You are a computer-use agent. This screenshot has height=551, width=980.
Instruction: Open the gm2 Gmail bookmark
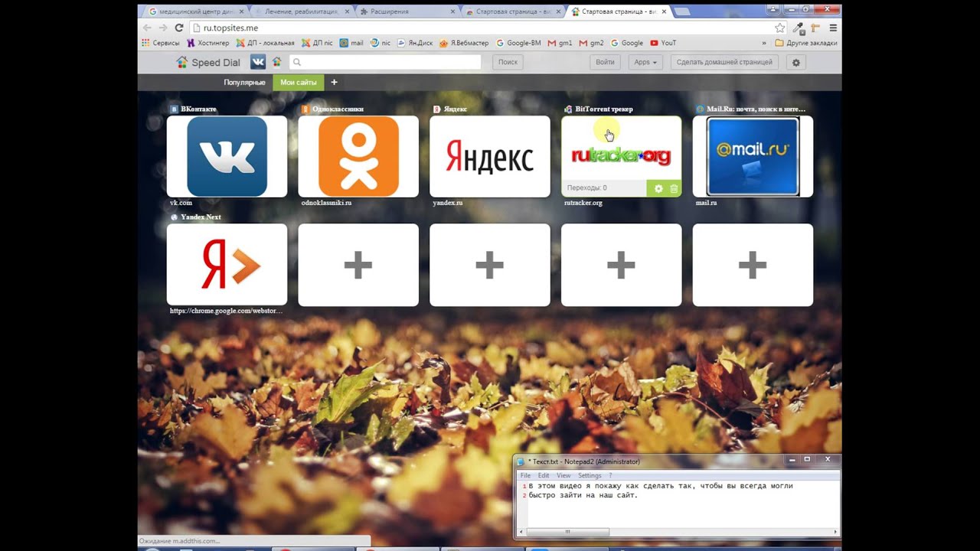click(591, 43)
